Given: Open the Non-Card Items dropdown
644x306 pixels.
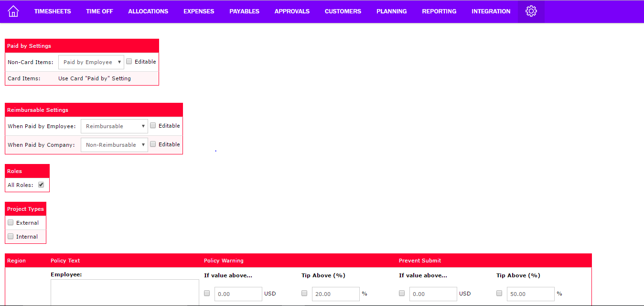Looking at the screenshot, I should (x=91, y=62).
